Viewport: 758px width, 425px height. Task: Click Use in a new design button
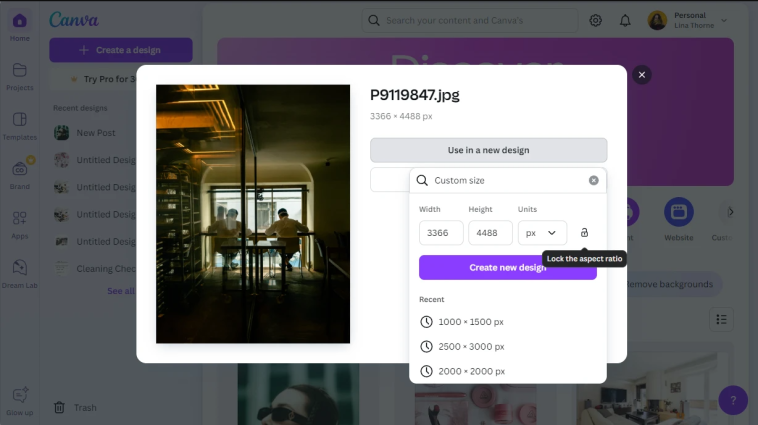(x=488, y=150)
